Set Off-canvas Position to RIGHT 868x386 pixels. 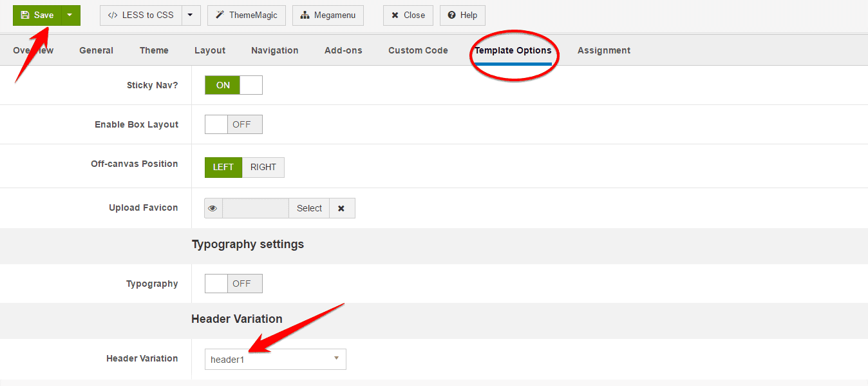263,167
